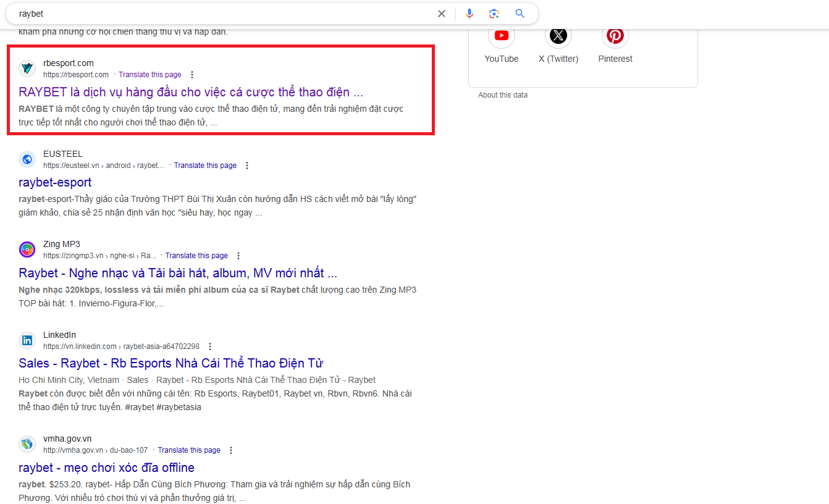Click the https://rbesport.com URL text
Screen dimensions: 829x504
click(x=76, y=75)
